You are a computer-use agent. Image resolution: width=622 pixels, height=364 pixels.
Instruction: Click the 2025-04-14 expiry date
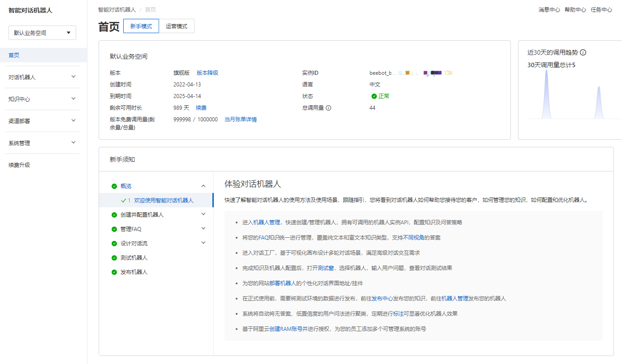pyautogui.click(x=187, y=96)
